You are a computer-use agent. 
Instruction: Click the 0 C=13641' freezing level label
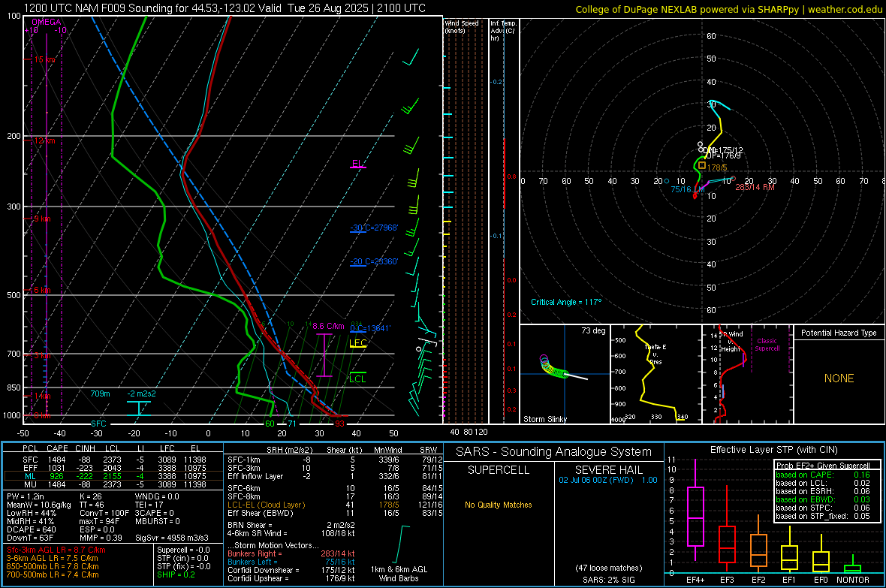(370, 328)
